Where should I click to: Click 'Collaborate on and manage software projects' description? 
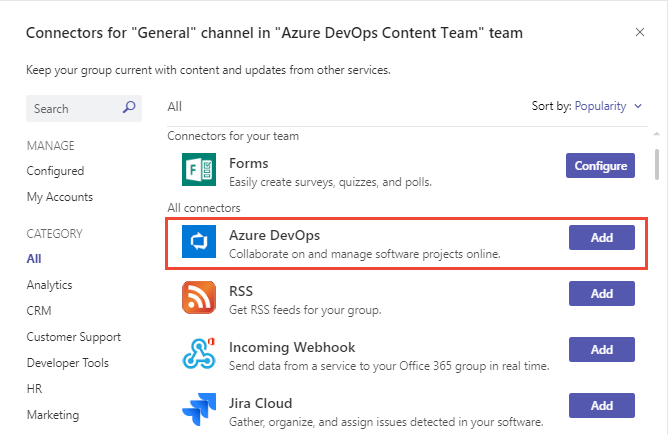tap(365, 254)
